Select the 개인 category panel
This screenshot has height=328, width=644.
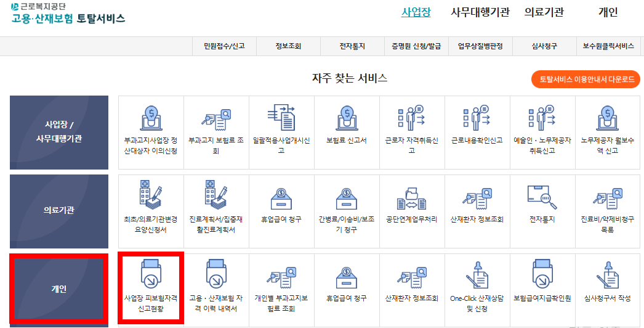click(x=59, y=289)
